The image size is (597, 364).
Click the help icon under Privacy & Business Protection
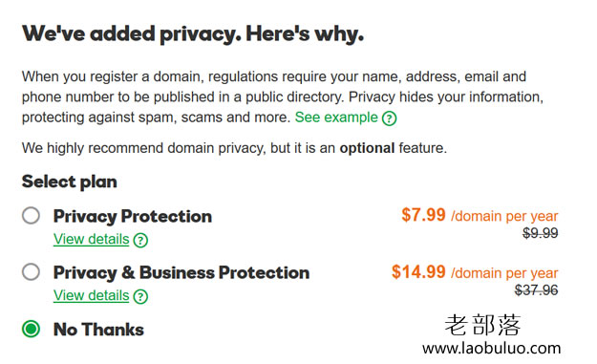click(x=140, y=296)
